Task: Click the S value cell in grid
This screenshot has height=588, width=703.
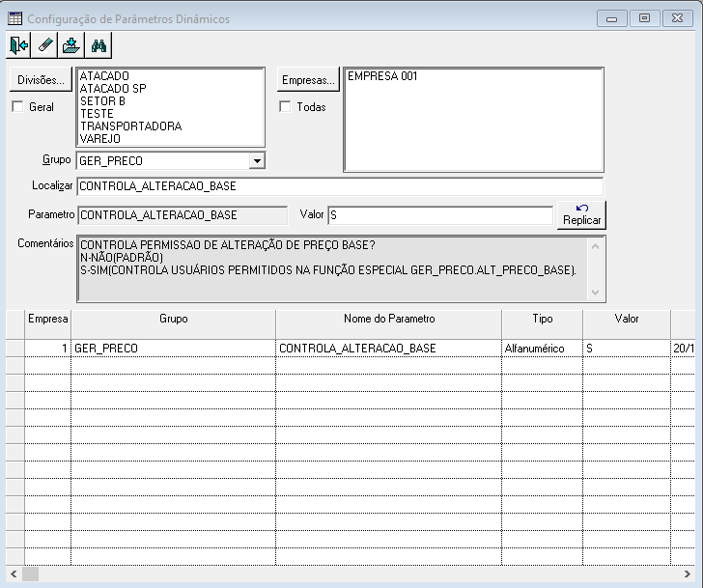Action: click(x=627, y=349)
